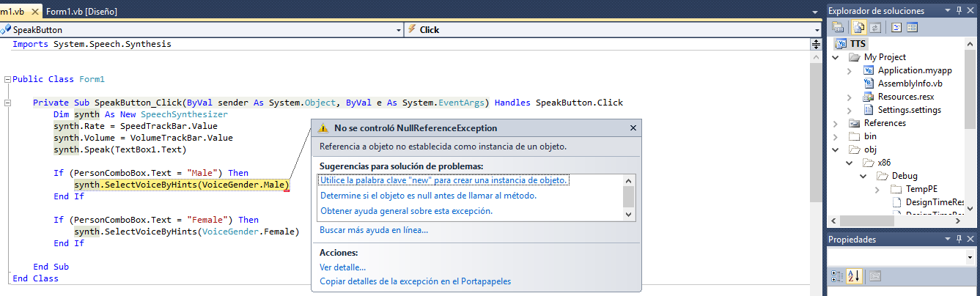Image resolution: width=980 pixels, height=296 pixels.
Task: Click the 'Imports System.Speech.Synthesis' code line
Action: pyautogui.click(x=92, y=44)
